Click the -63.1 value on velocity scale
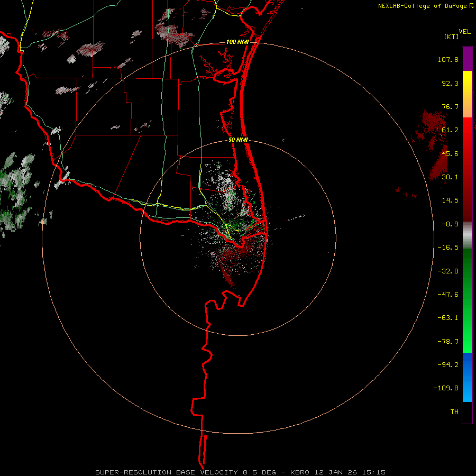 [448, 318]
